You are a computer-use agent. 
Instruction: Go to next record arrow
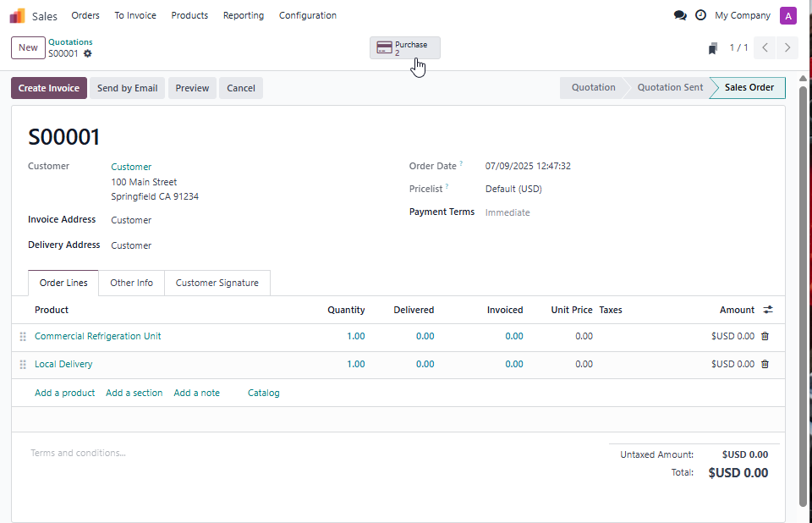[x=787, y=47]
